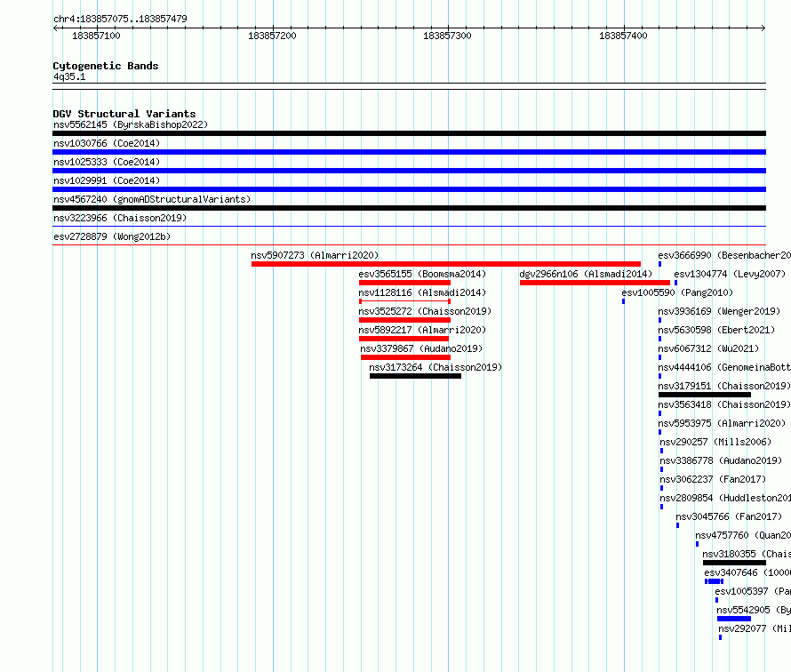Screen dimensions: 791x672
Task: Open the nsv5953975 (Almarri2020) variant
Action: 722,423
